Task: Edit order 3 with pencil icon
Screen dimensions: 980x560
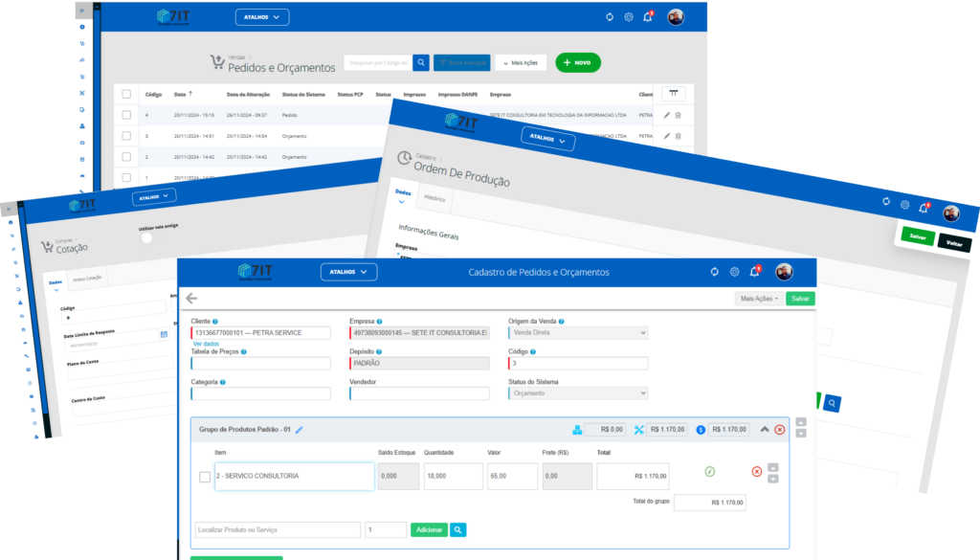Action: pyautogui.click(x=666, y=136)
